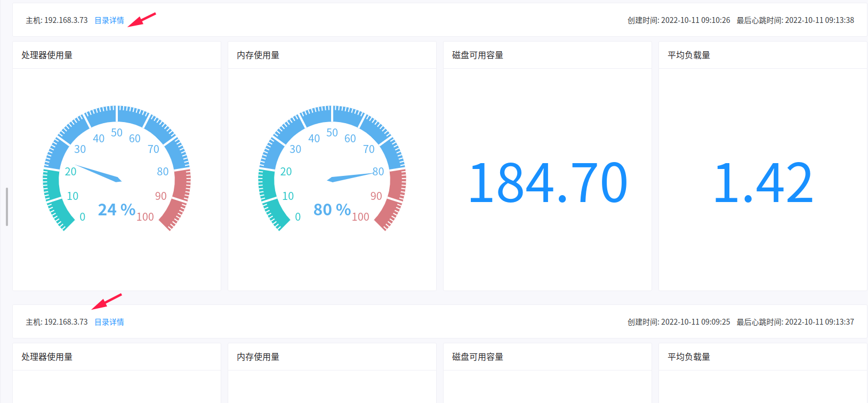Click the CPU gauge showing 24 %
The height and width of the screenshot is (403, 868).
pos(117,168)
